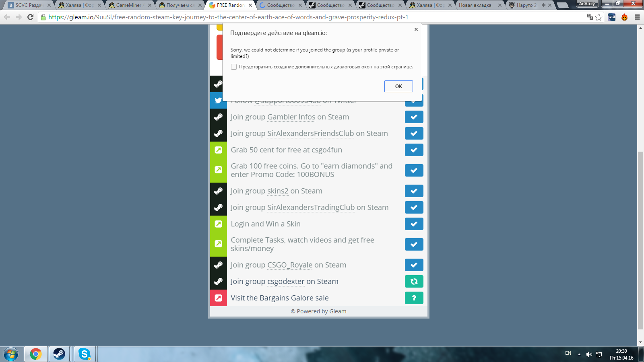Open the skins2 group link
This screenshot has width=644, height=362.
pyautogui.click(x=278, y=191)
